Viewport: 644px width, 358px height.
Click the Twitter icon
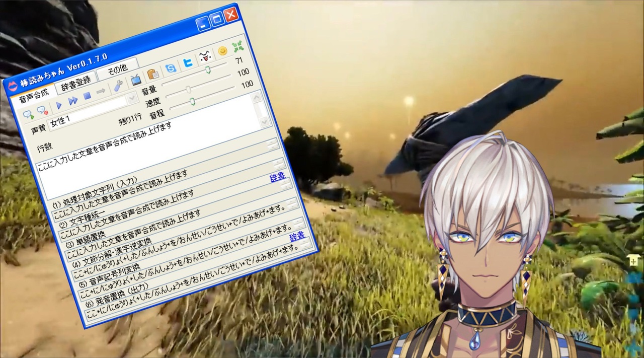click(188, 63)
